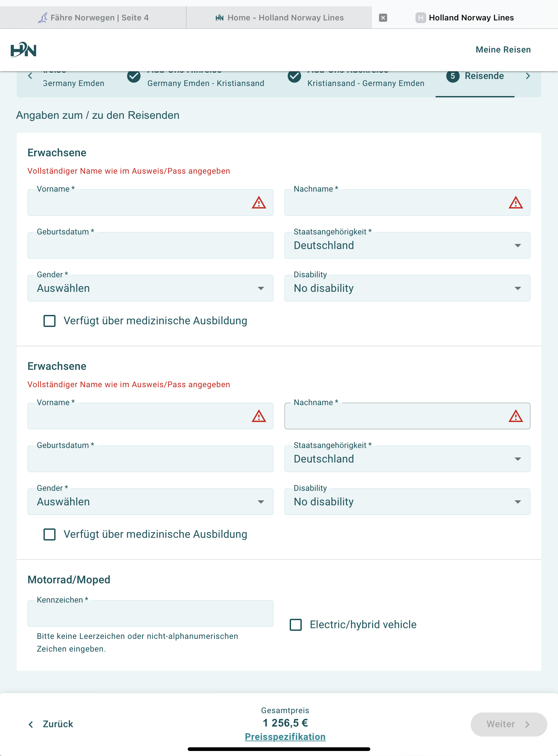This screenshot has height=756, width=558.
Task: Tick second adult's medizinische Ausbildung checkbox
Action: click(x=50, y=534)
